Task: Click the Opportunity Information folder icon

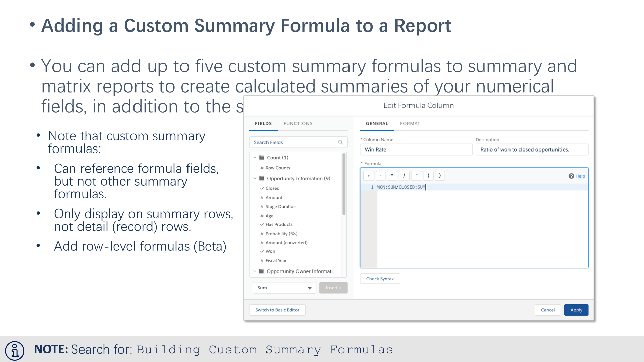Action: pos(262,178)
